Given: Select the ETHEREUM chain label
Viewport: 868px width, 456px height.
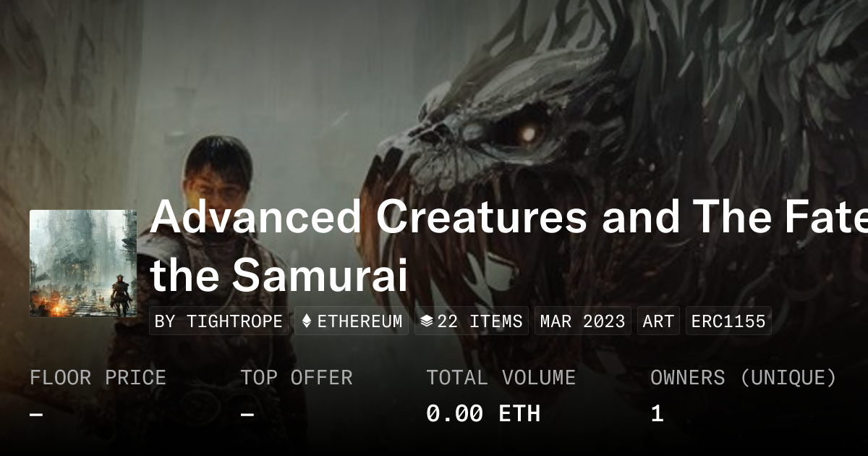Looking at the screenshot, I should (359, 321).
